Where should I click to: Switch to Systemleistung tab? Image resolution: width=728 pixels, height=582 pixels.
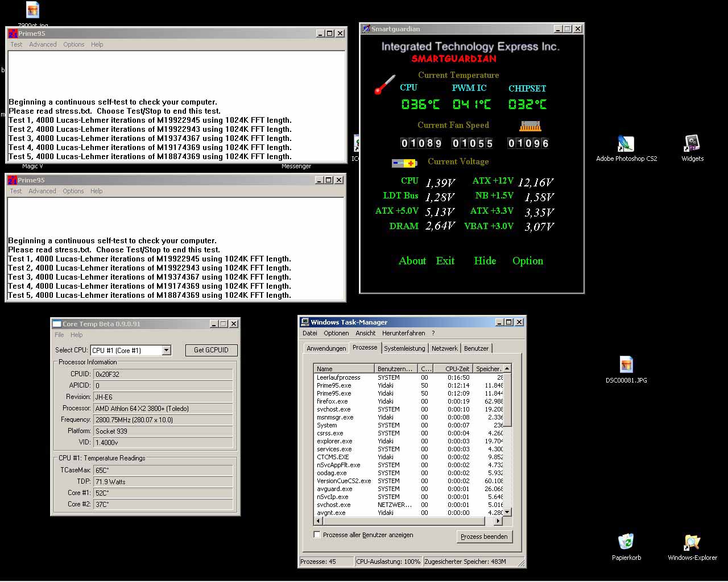404,348
